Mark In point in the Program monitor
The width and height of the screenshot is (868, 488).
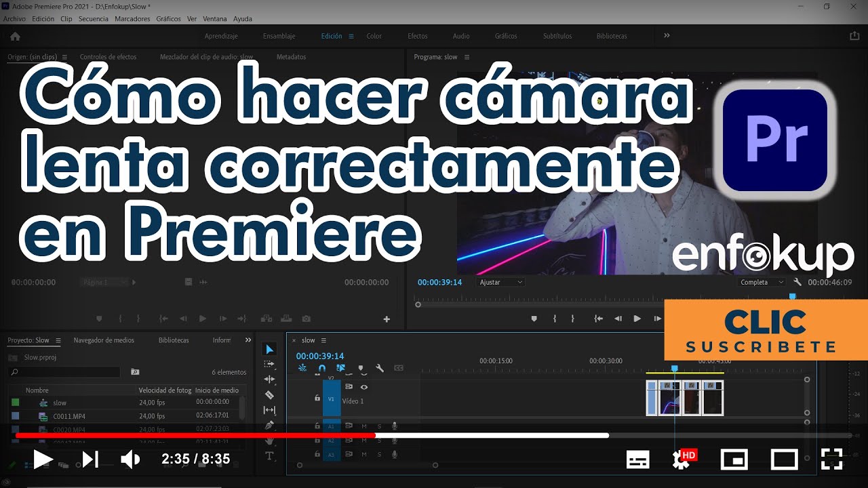555,319
